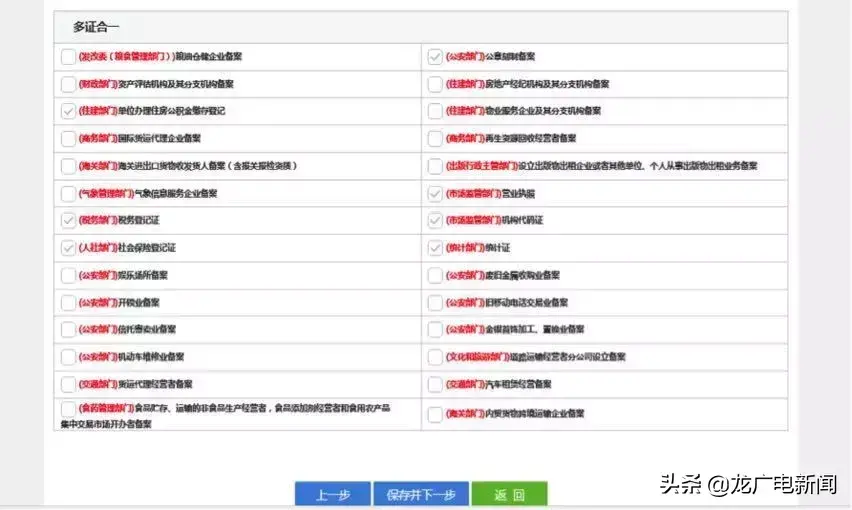
Task: Uncheck 单位办理住房公积金缴存登记 checkbox
Action: pyautogui.click(x=68, y=111)
